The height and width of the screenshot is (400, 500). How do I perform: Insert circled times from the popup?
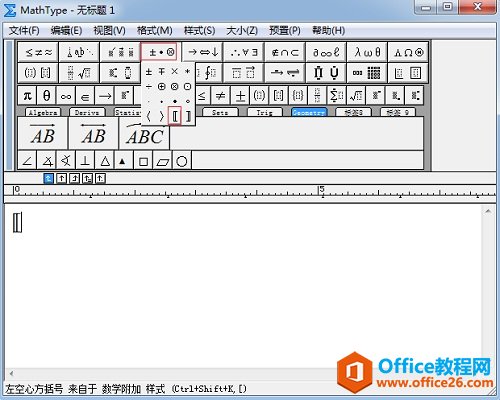point(175,87)
